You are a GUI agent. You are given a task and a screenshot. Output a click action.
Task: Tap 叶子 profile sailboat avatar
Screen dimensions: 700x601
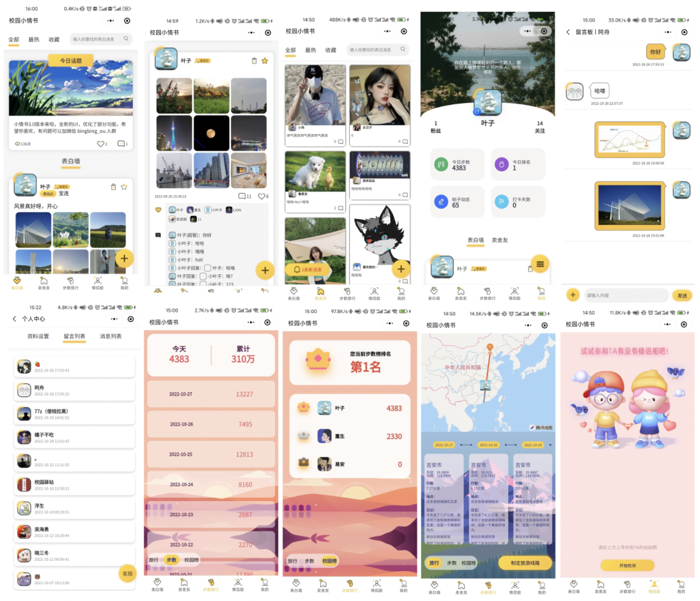(x=487, y=102)
